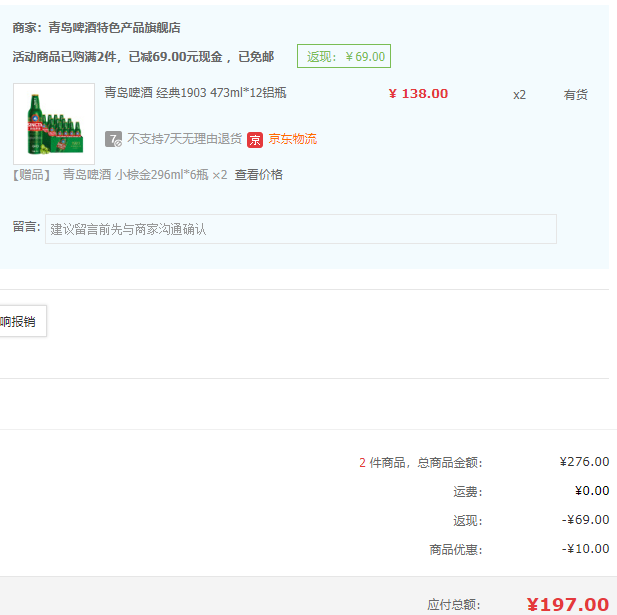Screen dimensions: 617x615
Task: Click the 总商品金额 label
Action: click(450, 463)
